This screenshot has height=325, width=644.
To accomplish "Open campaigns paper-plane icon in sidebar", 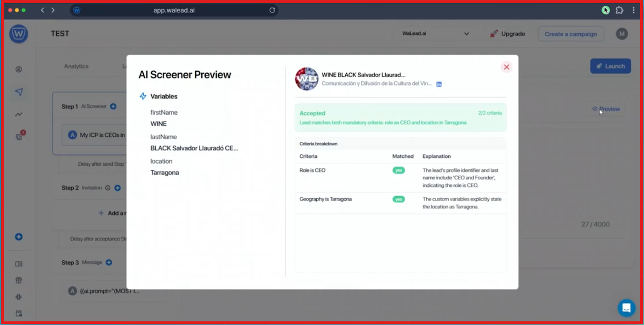I will click(19, 92).
